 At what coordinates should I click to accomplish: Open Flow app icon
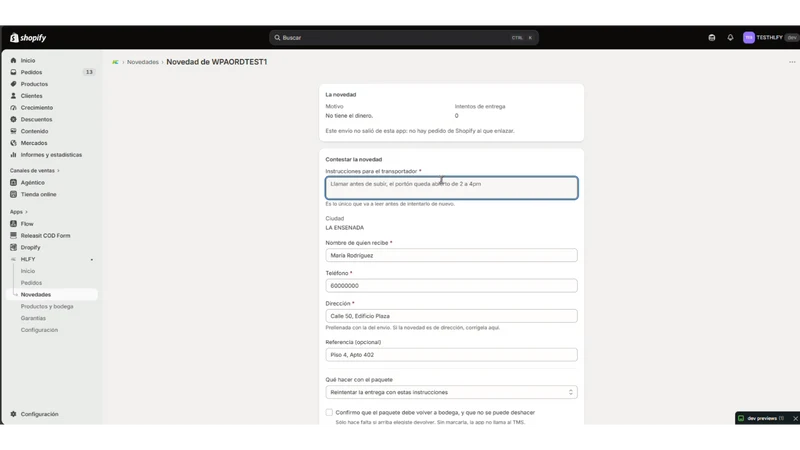point(13,223)
